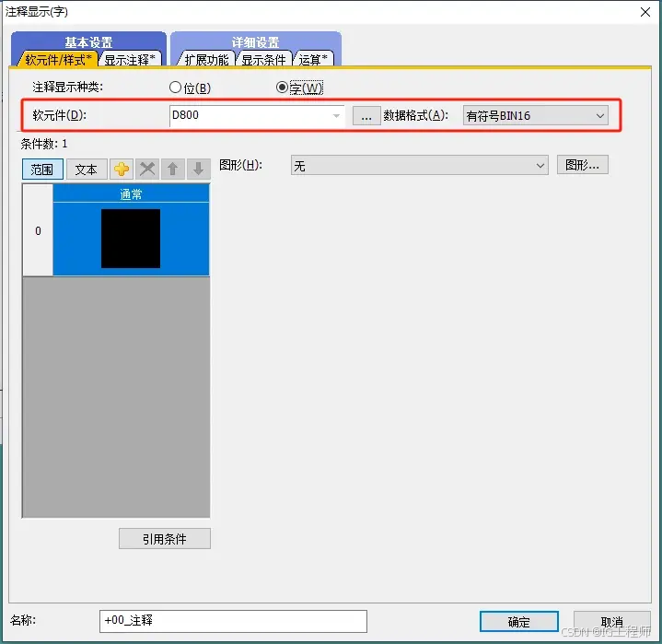Open the 数据格式 有符号BIN16 dropdown
Screen dimensions: 662x644
pos(535,116)
